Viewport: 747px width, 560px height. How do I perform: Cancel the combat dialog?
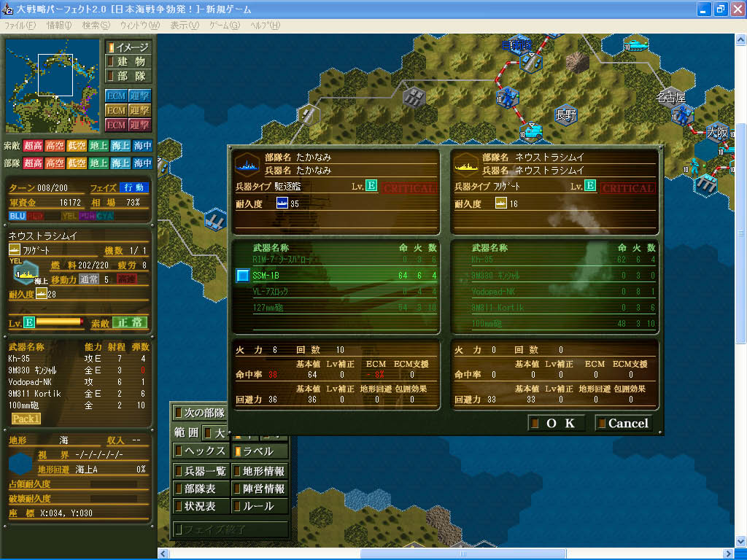point(624,424)
